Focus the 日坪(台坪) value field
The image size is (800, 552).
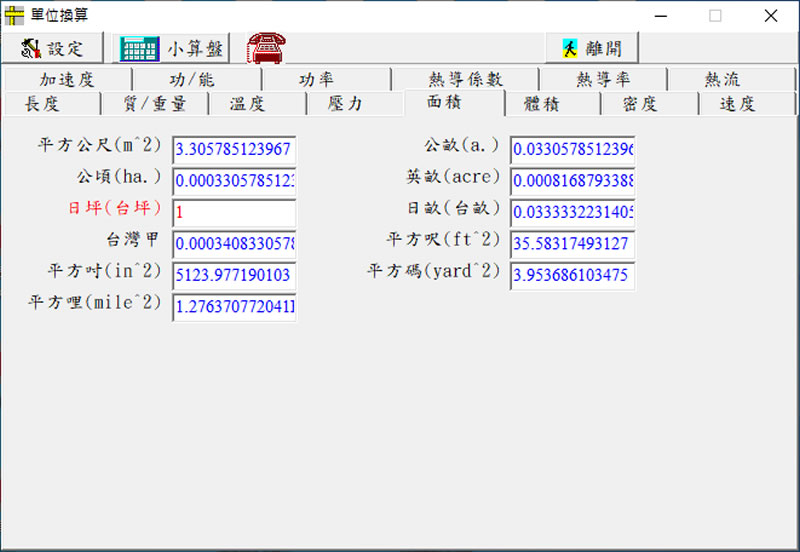tap(234, 212)
